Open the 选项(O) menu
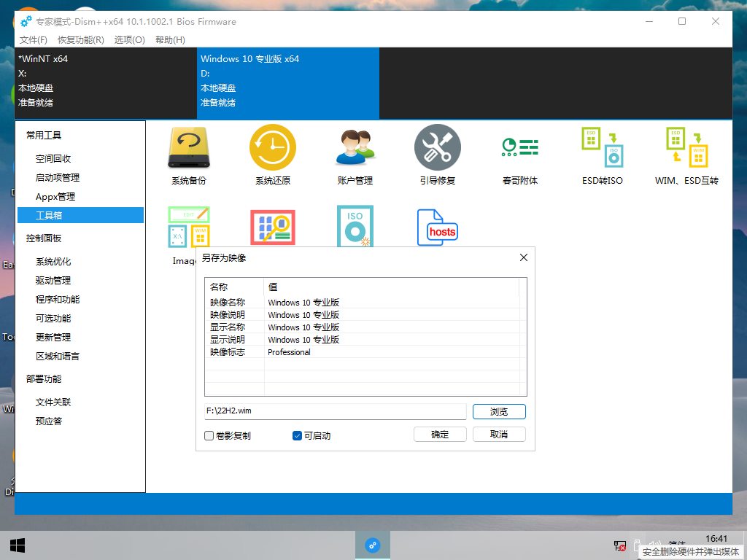This screenshot has width=747, height=560. point(130,40)
